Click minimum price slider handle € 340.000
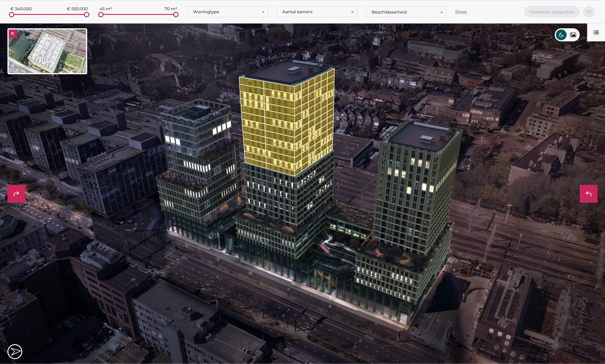 click(12, 15)
